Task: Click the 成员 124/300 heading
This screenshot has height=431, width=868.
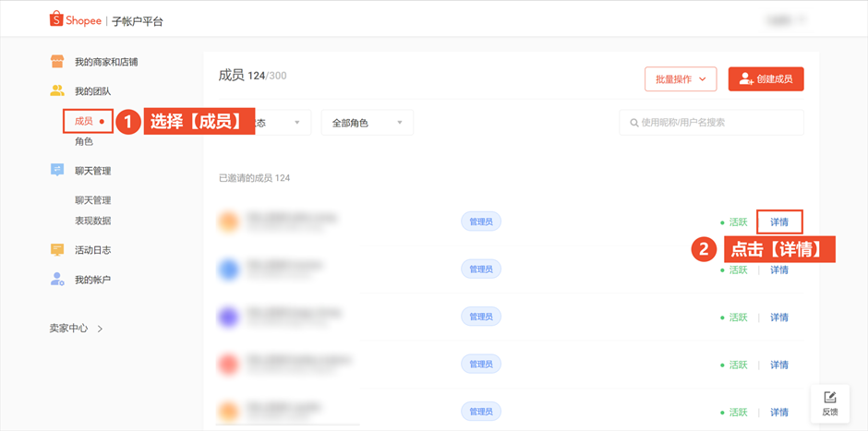Action: click(x=253, y=76)
